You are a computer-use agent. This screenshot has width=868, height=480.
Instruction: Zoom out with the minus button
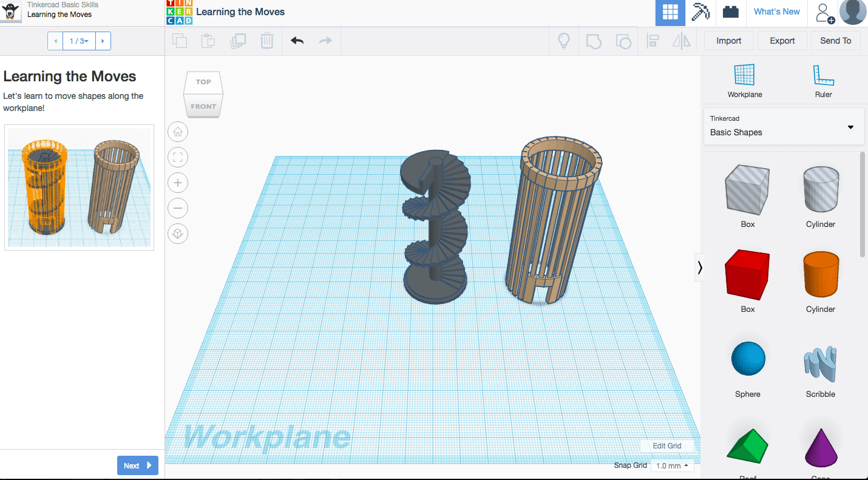click(178, 208)
